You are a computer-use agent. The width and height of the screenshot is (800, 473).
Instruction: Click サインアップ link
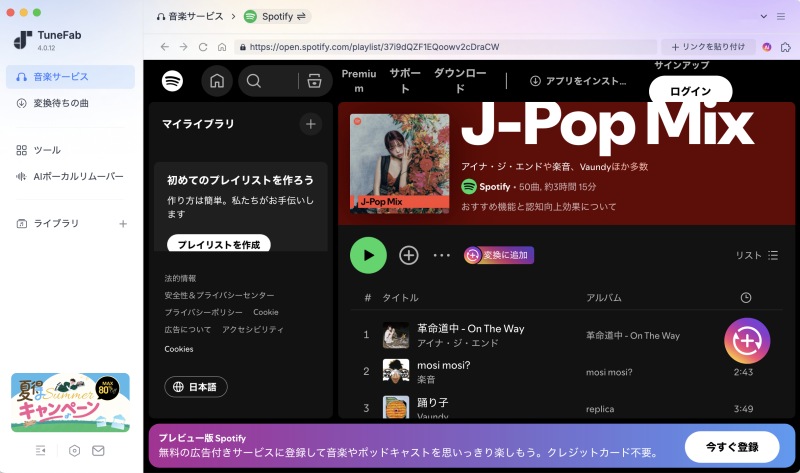click(x=682, y=65)
